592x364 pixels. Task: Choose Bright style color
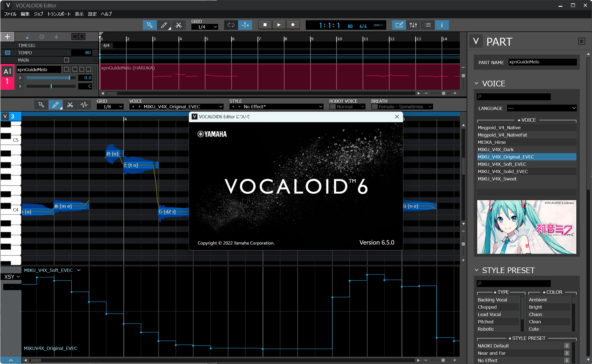point(550,307)
